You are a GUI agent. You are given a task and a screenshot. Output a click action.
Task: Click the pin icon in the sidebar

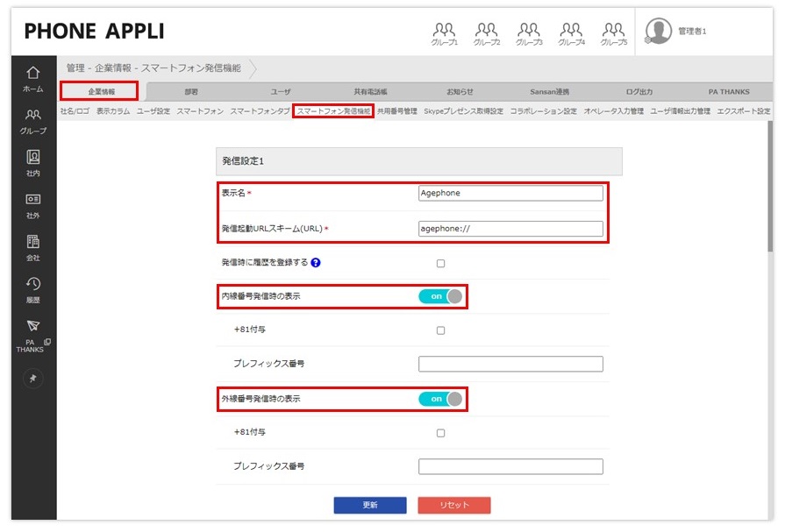[x=32, y=378]
